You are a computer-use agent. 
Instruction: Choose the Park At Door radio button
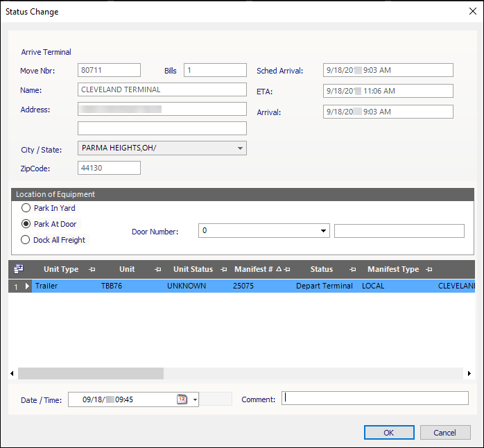[x=26, y=224]
